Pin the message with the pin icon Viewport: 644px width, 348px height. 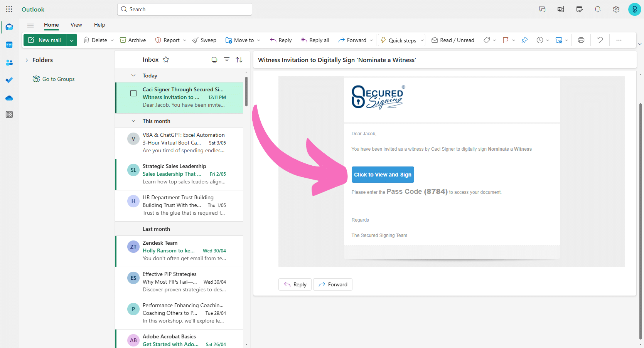pyautogui.click(x=524, y=40)
